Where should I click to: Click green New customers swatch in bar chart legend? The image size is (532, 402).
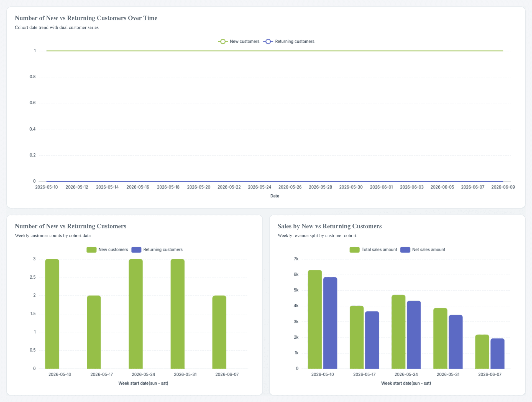[x=91, y=250]
